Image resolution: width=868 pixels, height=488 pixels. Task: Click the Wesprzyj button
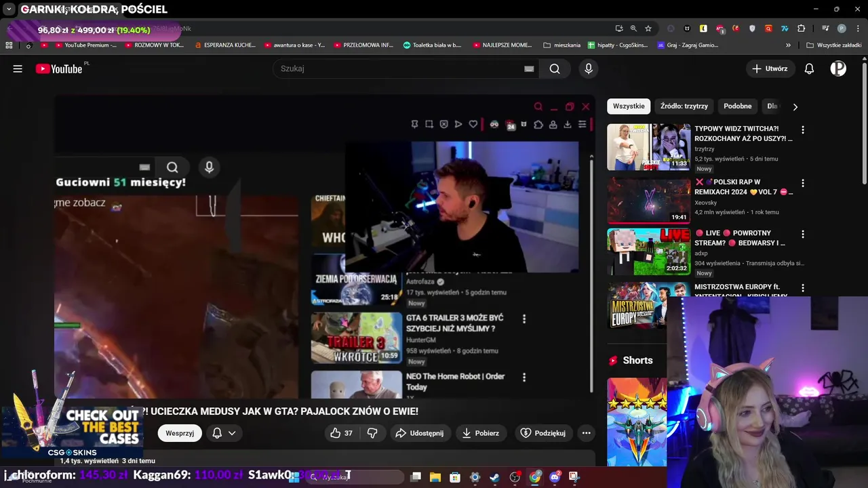click(x=180, y=433)
